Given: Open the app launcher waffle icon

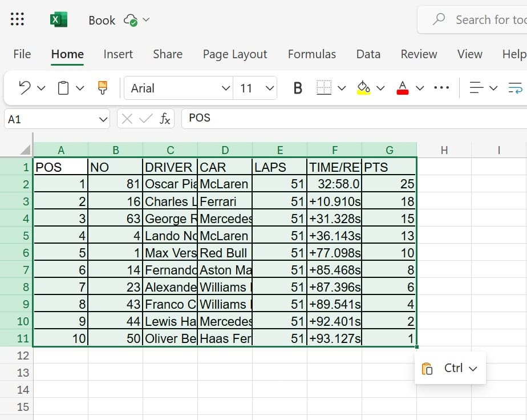Looking at the screenshot, I should [x=18, y=20].
